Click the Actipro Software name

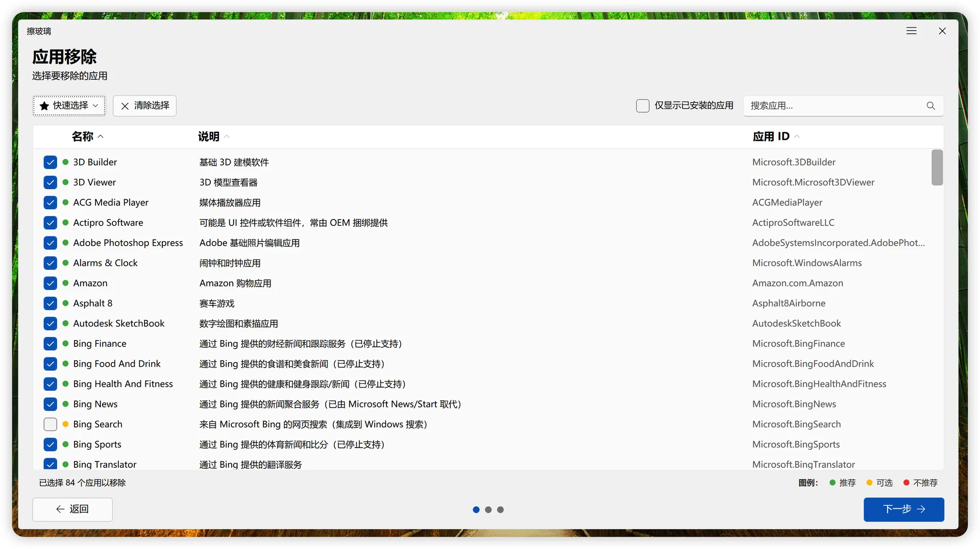point(108,223)
